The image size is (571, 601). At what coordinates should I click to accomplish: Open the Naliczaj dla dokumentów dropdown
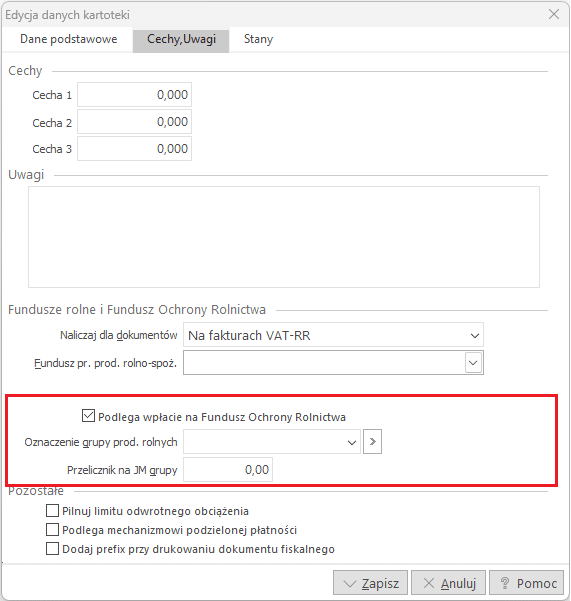[x=333, y=335]
